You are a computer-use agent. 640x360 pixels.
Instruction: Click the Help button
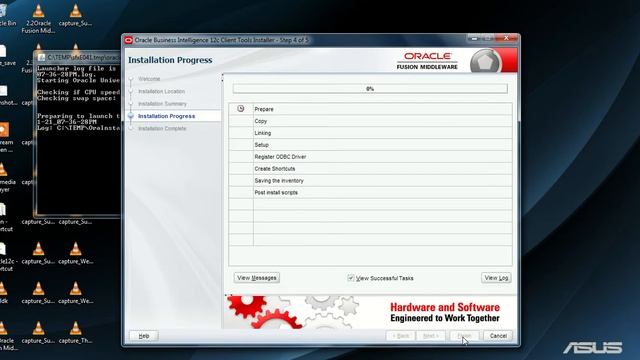[x=144, y=336]
